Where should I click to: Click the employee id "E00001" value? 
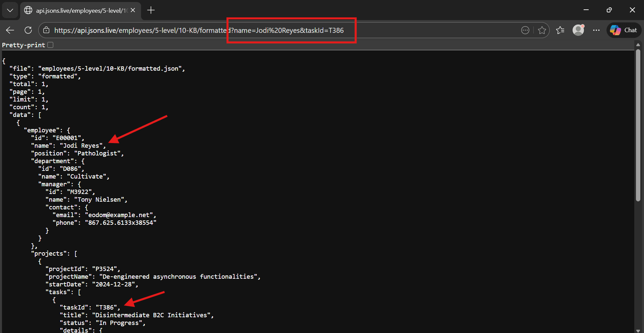pos(67,138)
